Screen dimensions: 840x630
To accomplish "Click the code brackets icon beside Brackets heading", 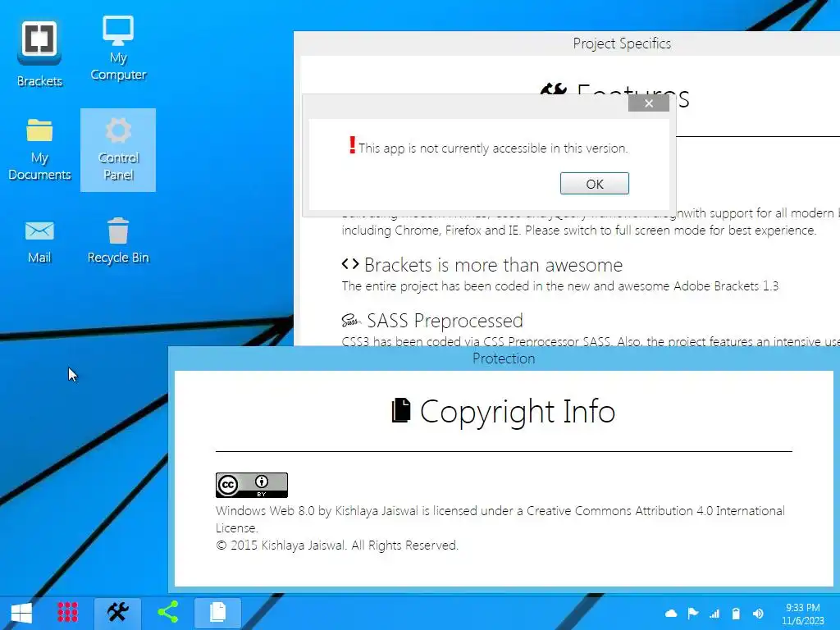I will (x=350, y=263).
